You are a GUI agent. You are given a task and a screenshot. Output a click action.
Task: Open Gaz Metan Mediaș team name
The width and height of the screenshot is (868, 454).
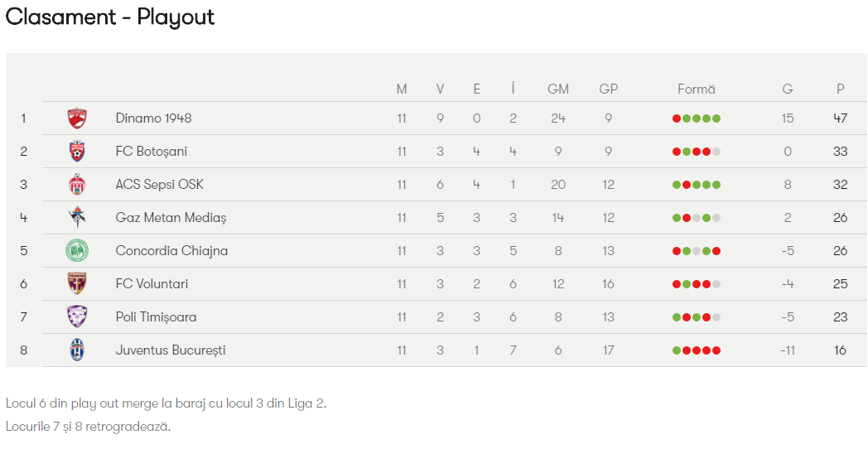click(x=171, y=218)
